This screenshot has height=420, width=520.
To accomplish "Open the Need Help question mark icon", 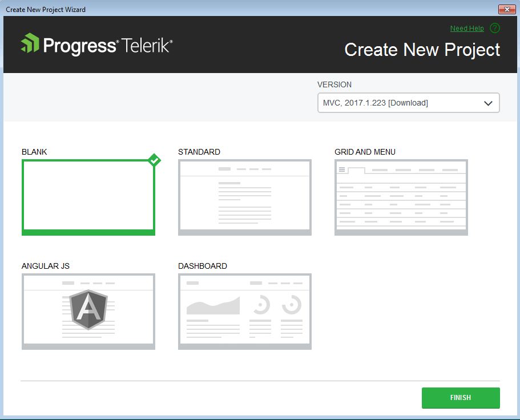I will pos(494,28).
